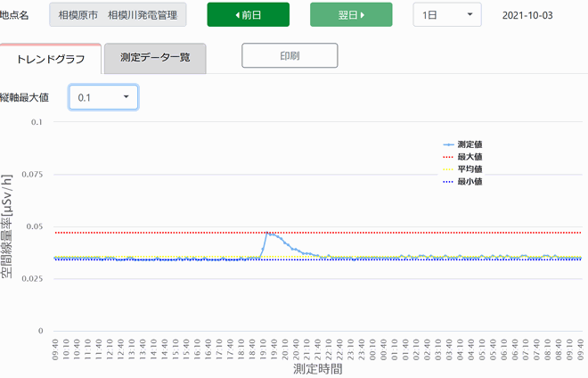
Task: Toggle the 最小値 legend entry
Action: [462, 182]
